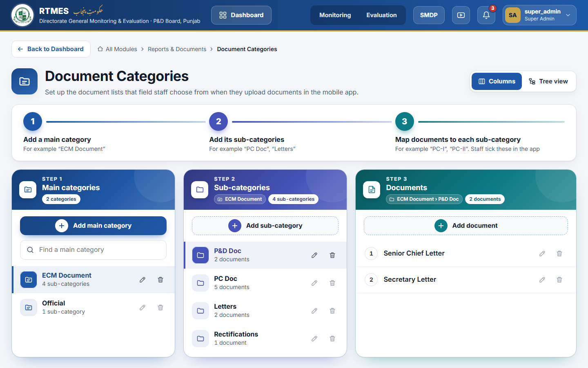Click the SA user avatar
The height and width of the screenshot is (368, 588).
click(x=513, y=15)
